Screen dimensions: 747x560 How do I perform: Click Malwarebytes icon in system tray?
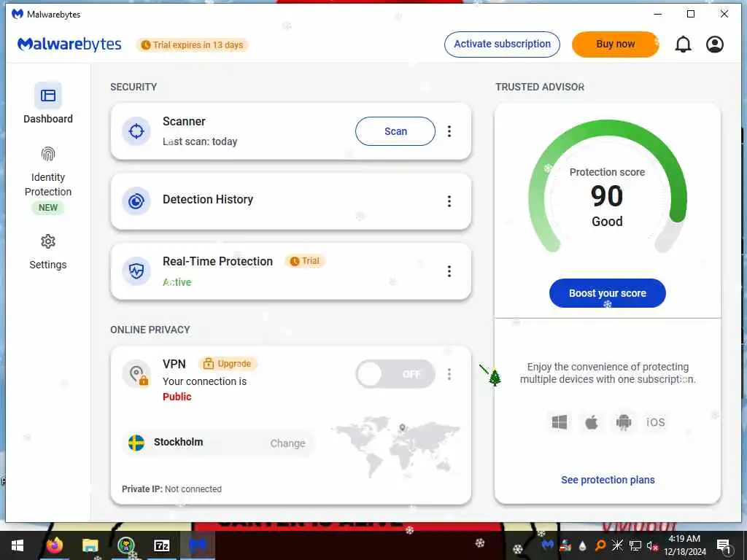click(x=547, y=544)
